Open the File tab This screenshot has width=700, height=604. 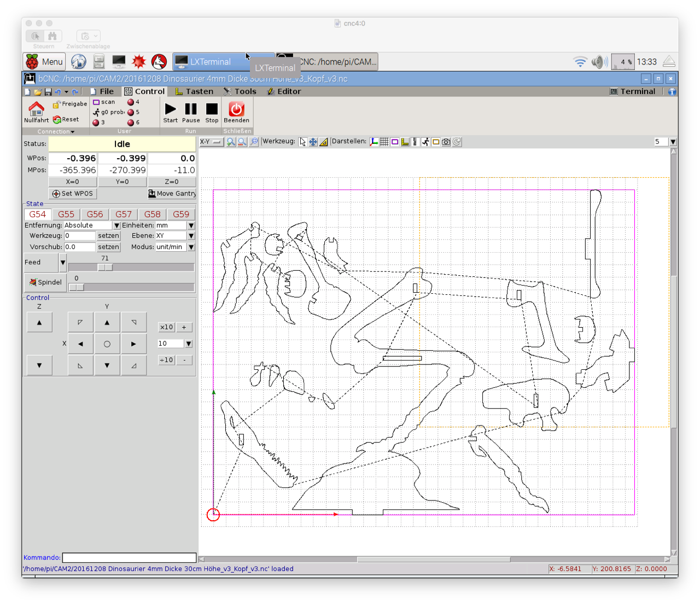[x=102, y=91]
